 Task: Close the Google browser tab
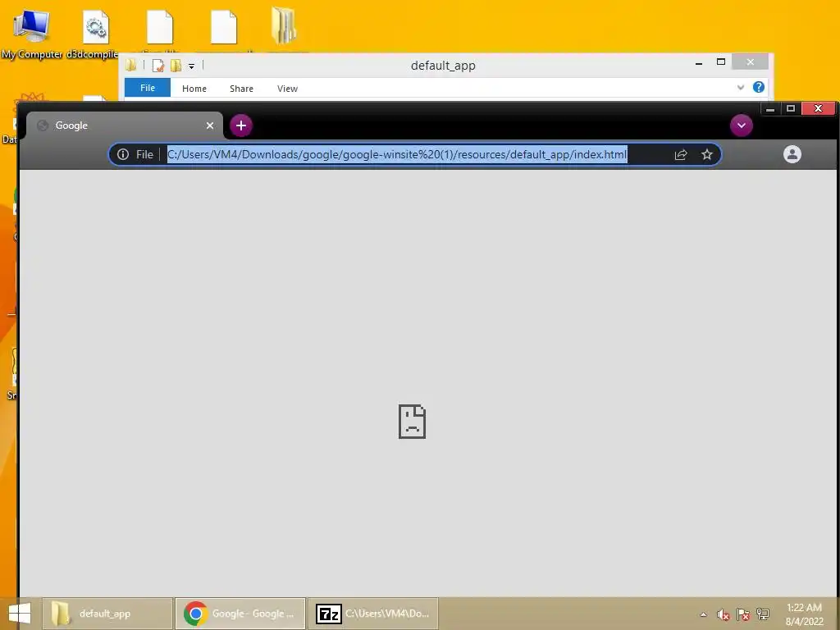[x=210, y=126]
